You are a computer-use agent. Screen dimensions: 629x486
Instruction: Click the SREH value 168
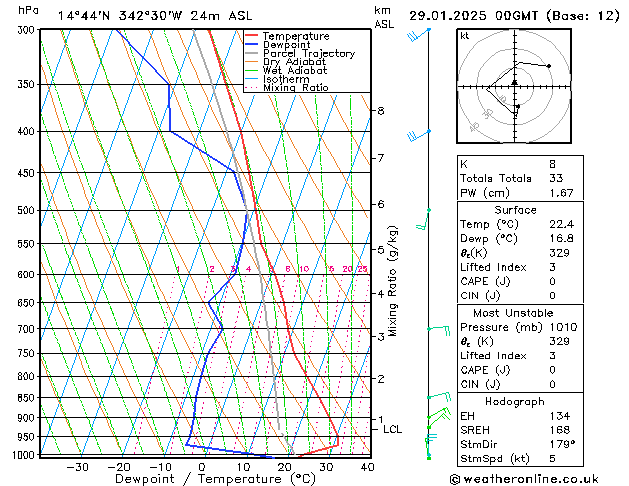560,430
